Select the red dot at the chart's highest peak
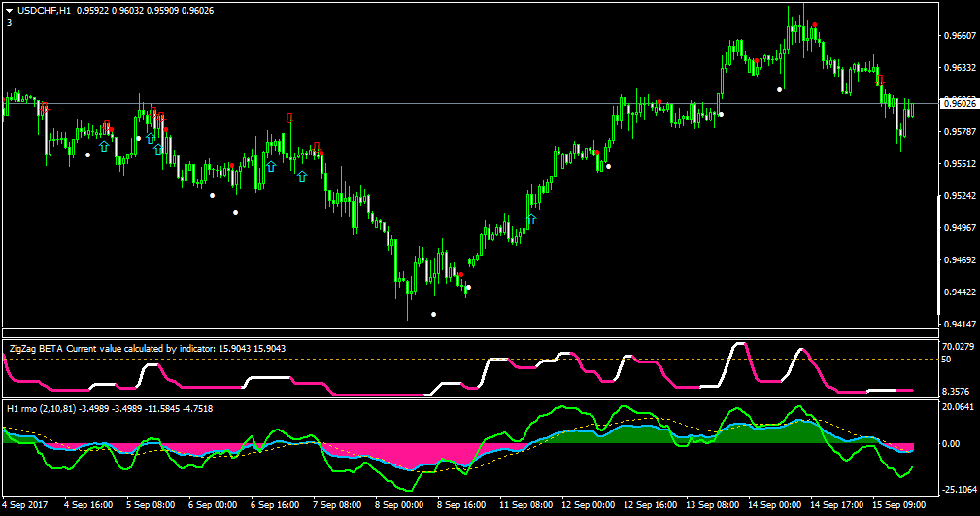This screenshot has height=516, width=980. 814,25
